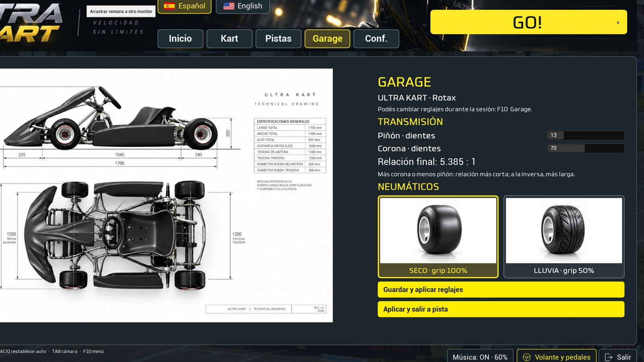Image resolution: width=644 pixels, height=362 pixels.
Task: Click the VELOCIDAD SIN LÍMITES tagline
Action: point(118,27)
